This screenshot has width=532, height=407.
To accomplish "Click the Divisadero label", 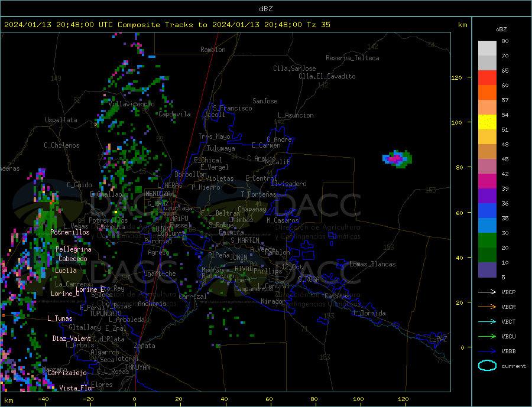I will [x=288, y=184].
